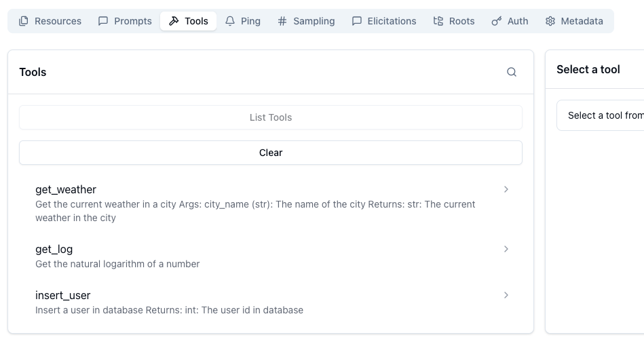Screen dimensions: 644x350
Task: Expand the get_weather tool chevron
Action: click(x=506, y=190)
